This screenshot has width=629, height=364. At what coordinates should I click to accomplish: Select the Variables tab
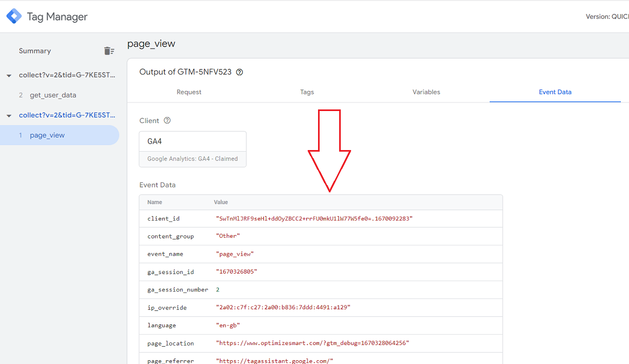pos(426,92)
